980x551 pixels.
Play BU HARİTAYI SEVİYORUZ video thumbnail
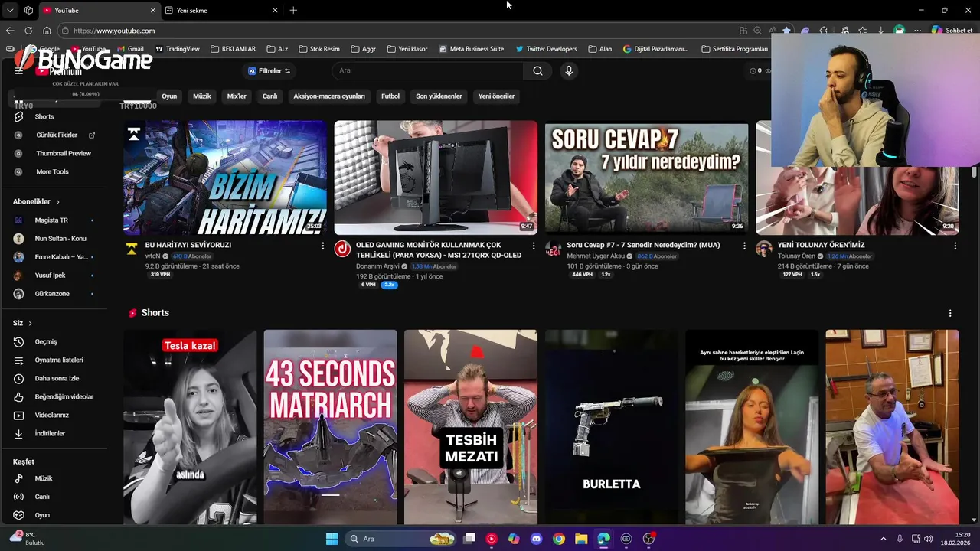225,178
